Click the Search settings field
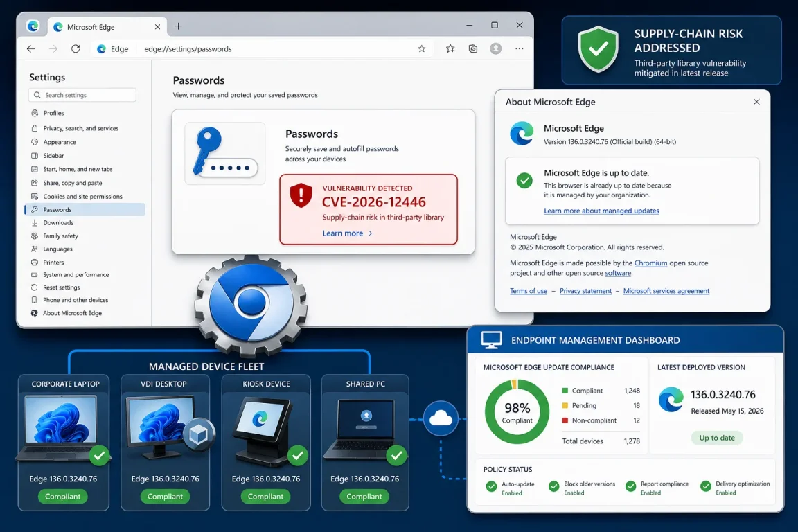The image size is (798, 532). (82, 95)
